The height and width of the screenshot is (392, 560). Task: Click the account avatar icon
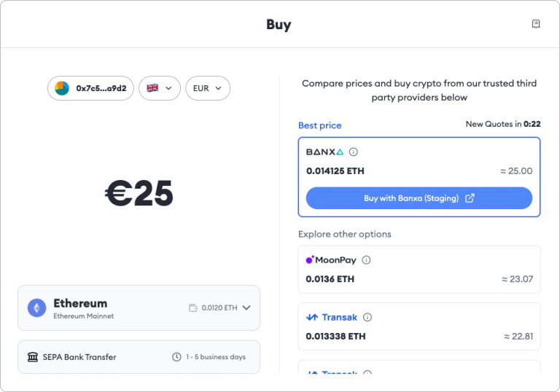[62, 88]
